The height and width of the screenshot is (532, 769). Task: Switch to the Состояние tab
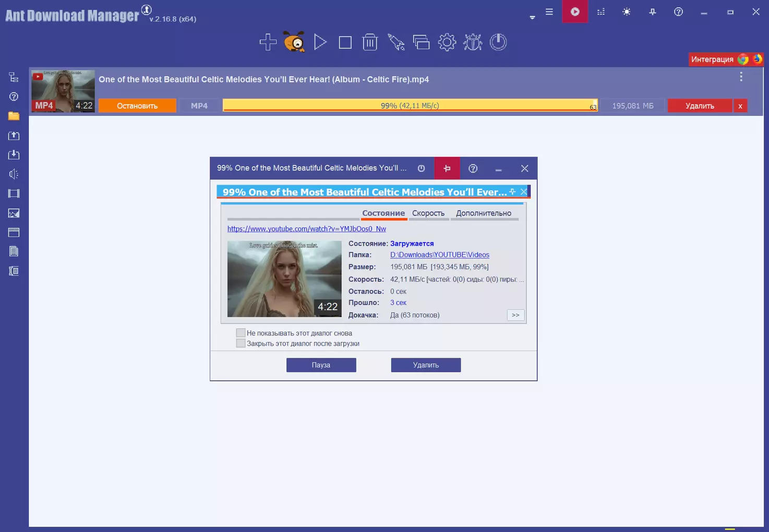point(383,213)
